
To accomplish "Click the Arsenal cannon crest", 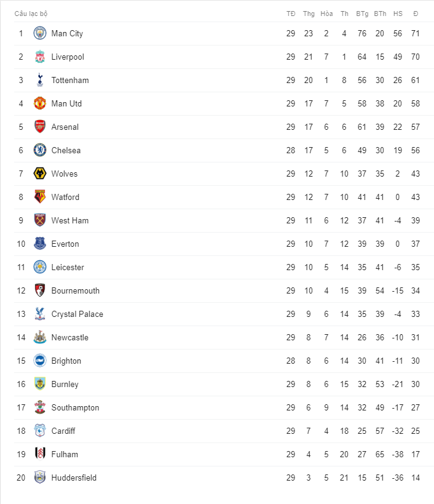I will (40, 127).
